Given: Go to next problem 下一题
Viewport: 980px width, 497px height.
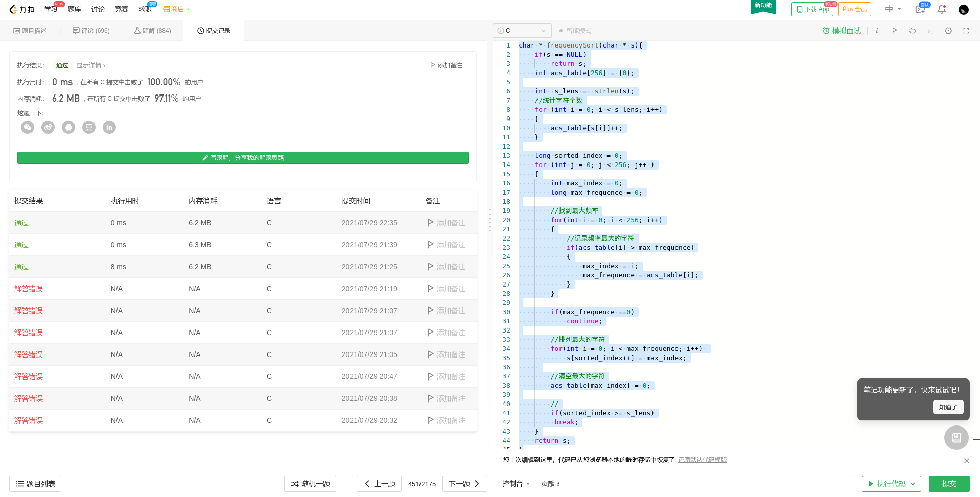Looking at the screenshot, I should (x=464, y=484).
